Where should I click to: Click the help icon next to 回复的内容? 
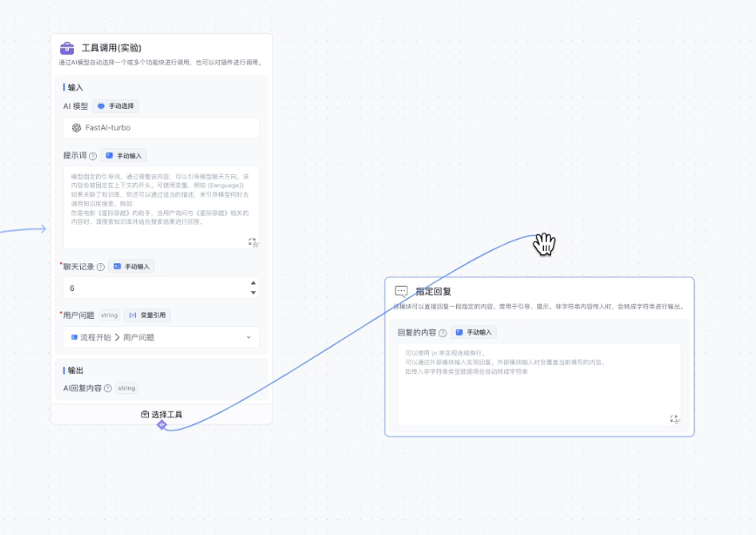443,333
